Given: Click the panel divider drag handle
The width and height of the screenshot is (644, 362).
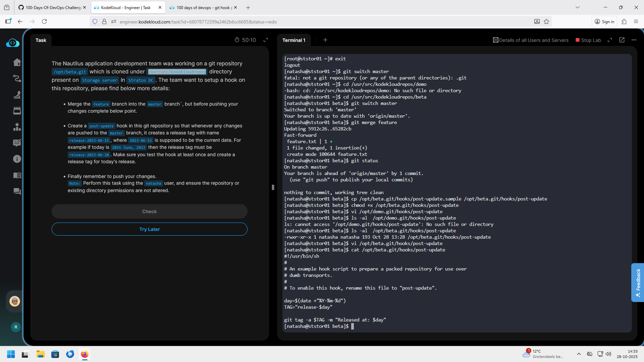Looking at the screenshot, I should 273,187.
